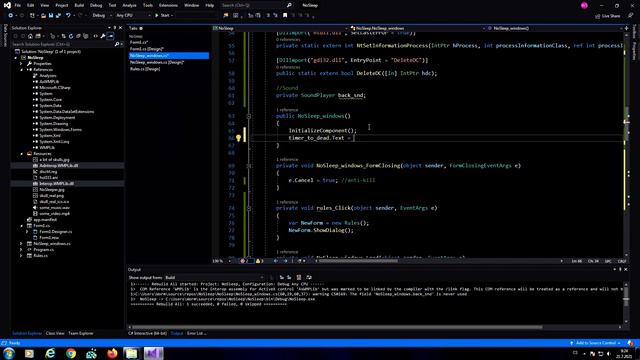
Task: Open the NoSleep.NoSleep_windows class dropdown
Action: (x=417, y=28)
